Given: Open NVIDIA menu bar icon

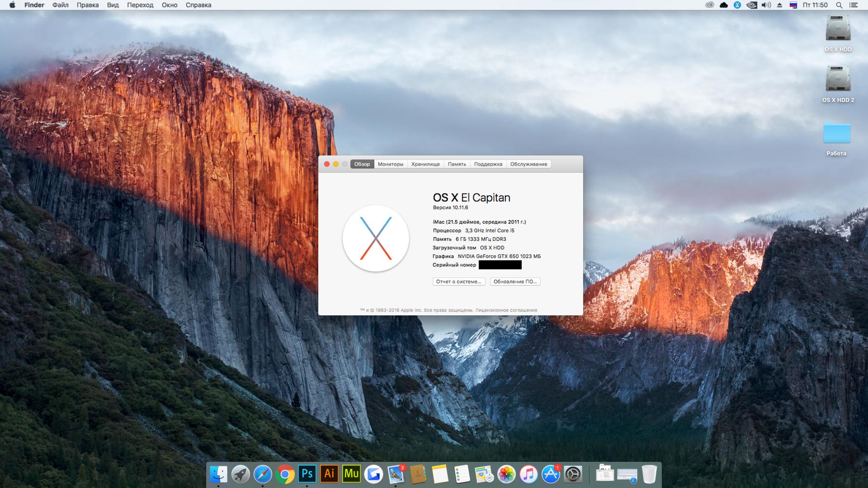Looking at the screenshot, I should 752,5.
